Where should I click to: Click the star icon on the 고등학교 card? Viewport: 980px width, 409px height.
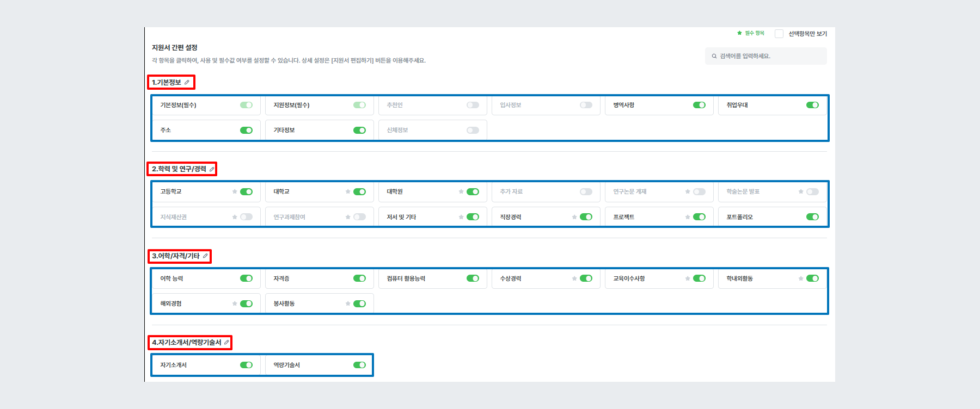[235, 191]
